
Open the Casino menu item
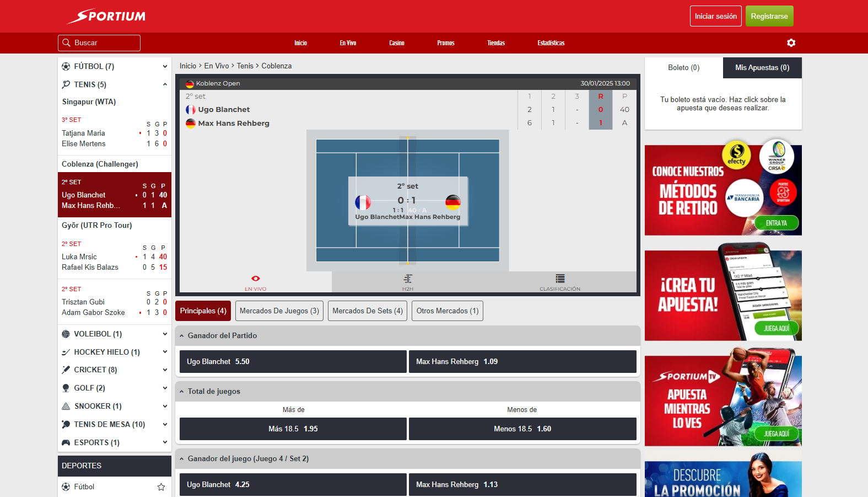[x=397, y=43]
